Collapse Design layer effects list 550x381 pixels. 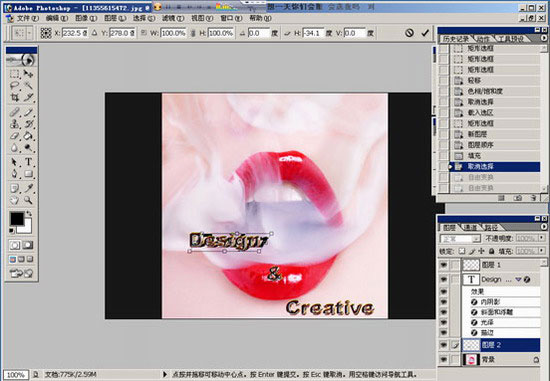[518, 280]
